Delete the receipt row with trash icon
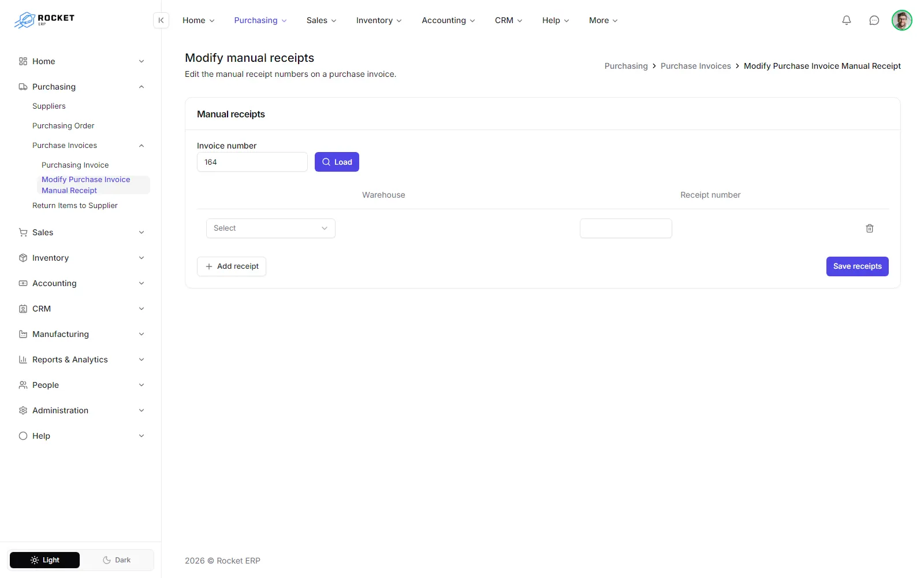 [870, 228]
